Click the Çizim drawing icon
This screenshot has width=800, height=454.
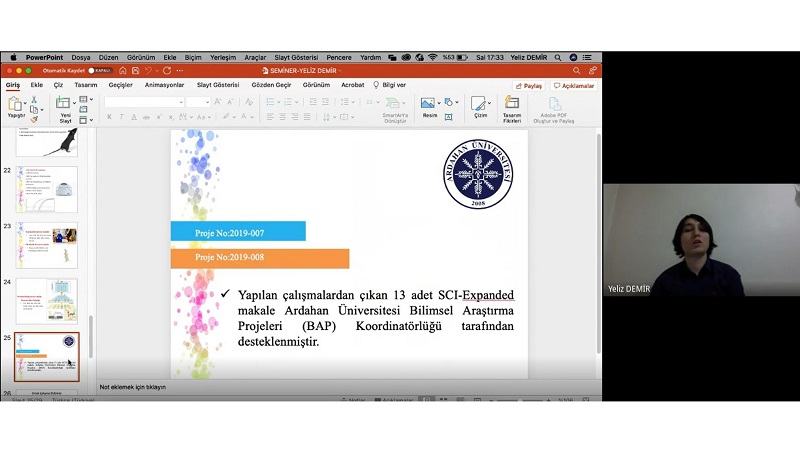coord(478,103)
